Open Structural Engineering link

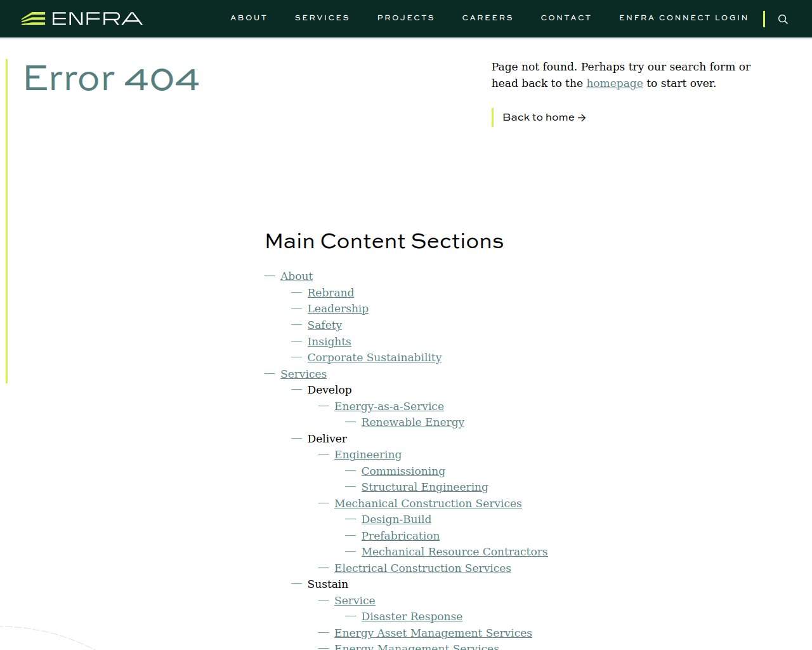click(x=425, y=487)
